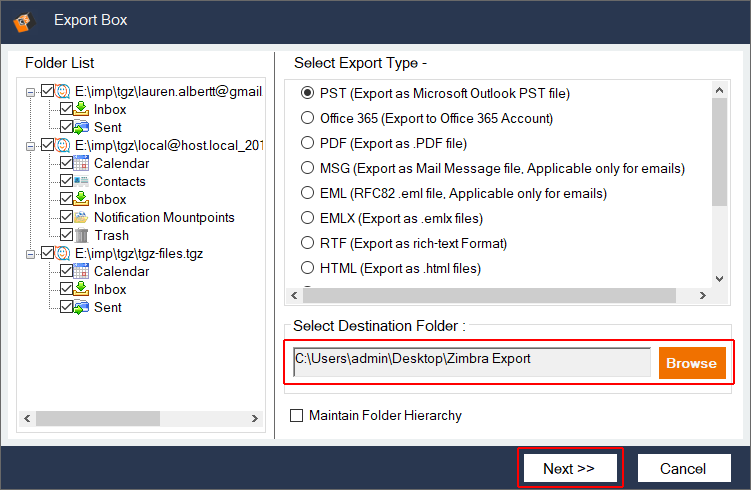Collapse the local@host.local tree node
Viewport: 751px width, 490px height.
pyautogui.click(x=31, y=146)
